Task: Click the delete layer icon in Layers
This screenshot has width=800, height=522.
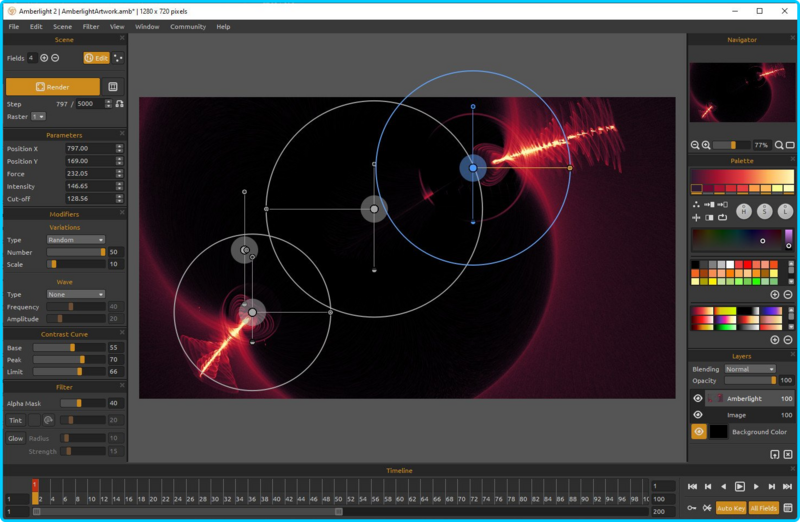Action: coord(788,454)
